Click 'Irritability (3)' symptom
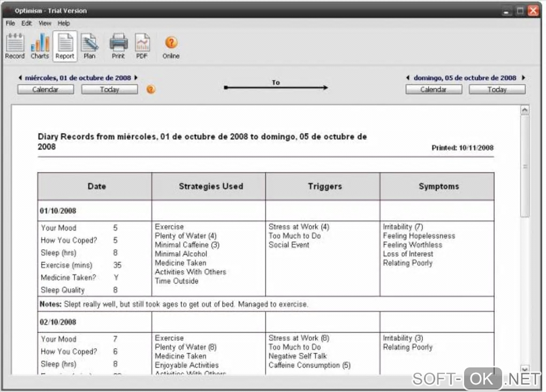 [x=403, y=338]
